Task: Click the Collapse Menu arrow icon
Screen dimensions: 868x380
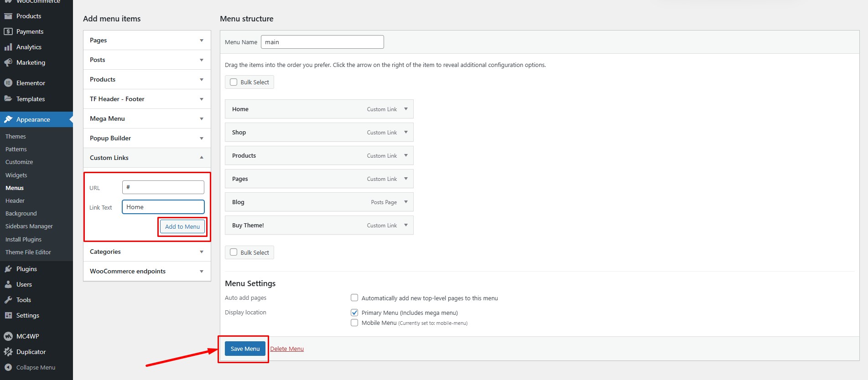Action: tap(8, 367)
